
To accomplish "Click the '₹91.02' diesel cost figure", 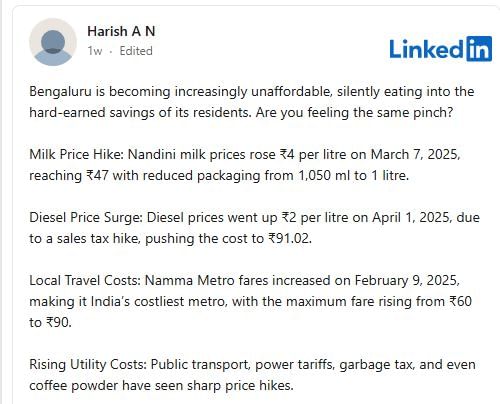I will [289, 239].
